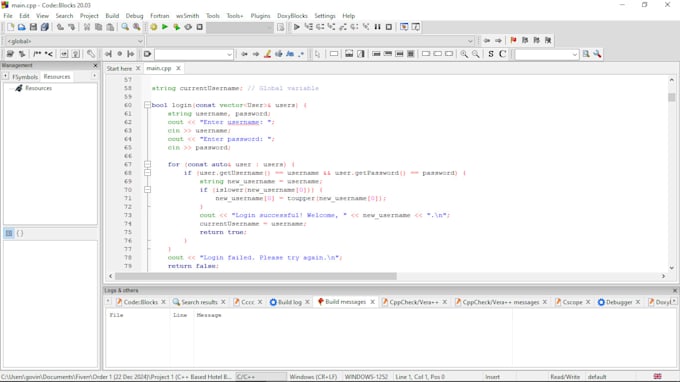The width and height of the screenshot is (680, 382).
Task: Select the Resources tree item
Action: tap(38, 88)
